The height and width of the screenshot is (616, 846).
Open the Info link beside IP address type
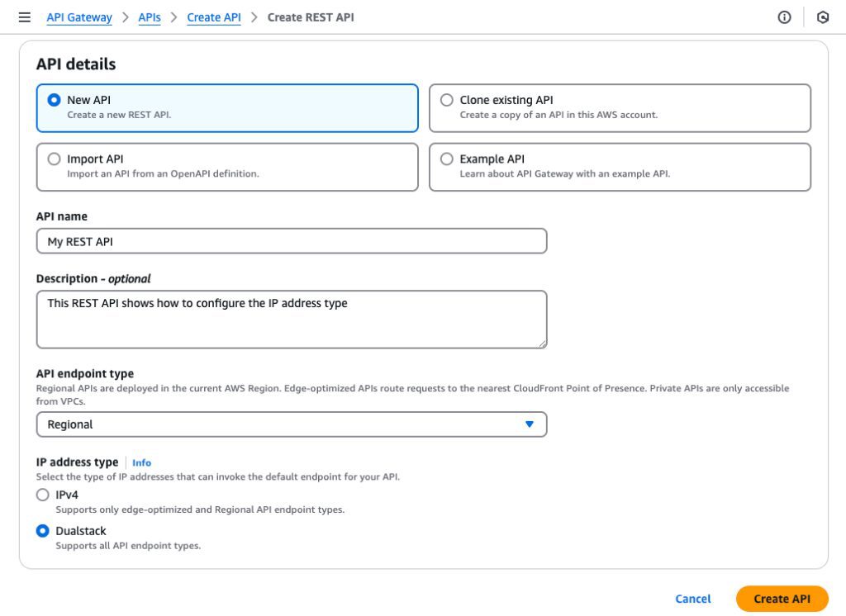140,462
